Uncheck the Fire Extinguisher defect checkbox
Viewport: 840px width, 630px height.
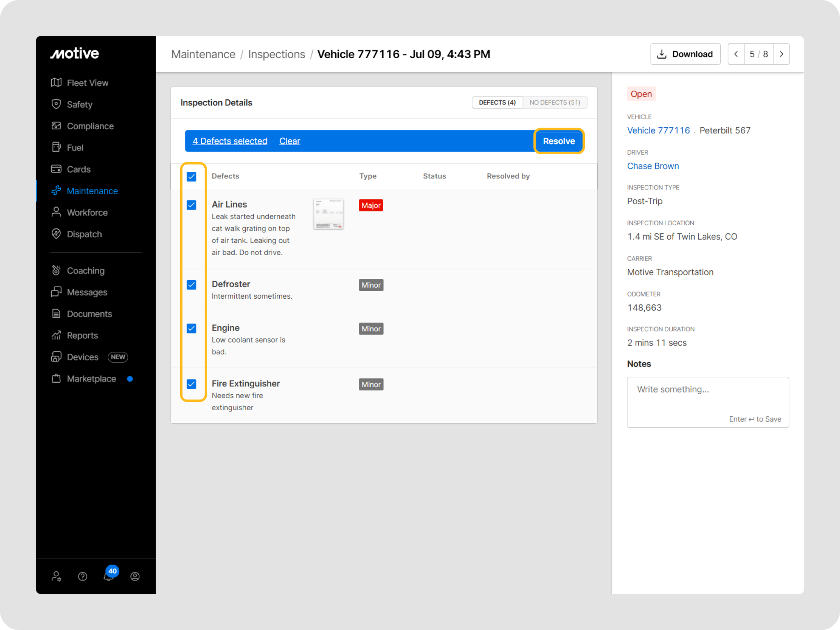coord(192,384)
